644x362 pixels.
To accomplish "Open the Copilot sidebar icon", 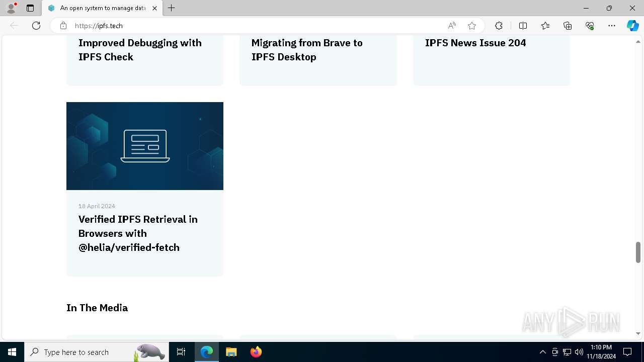I will coord(632,26).
